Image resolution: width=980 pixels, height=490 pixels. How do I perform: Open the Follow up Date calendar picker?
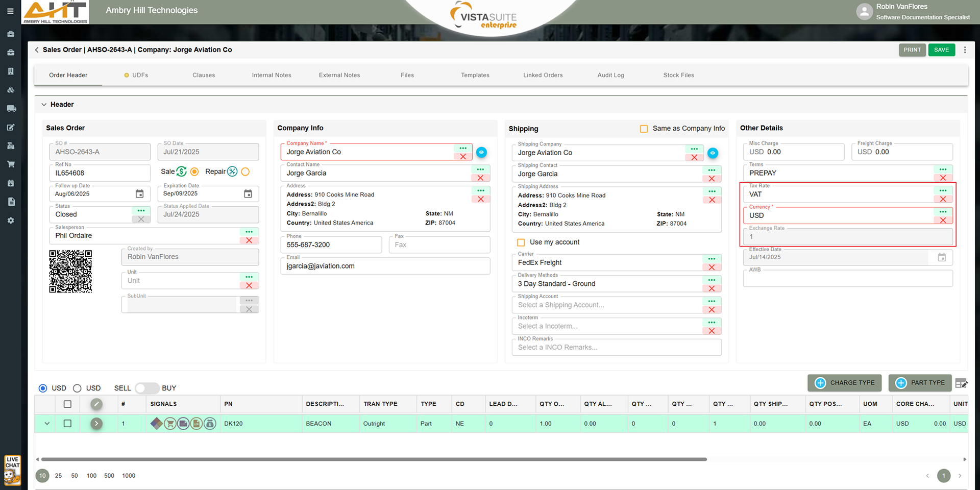[x=139, y=194]
